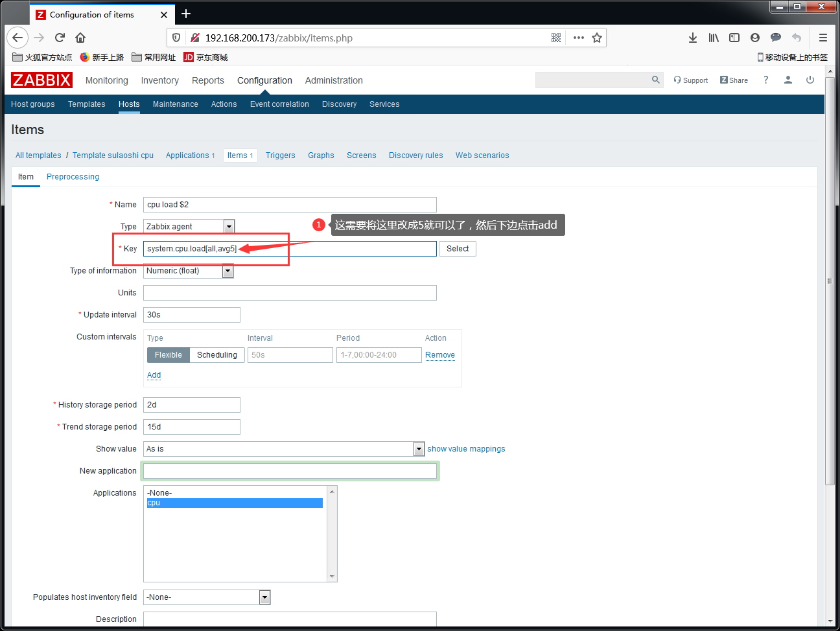Open the Monitoring menu
The image size is (840, 631).
coord(107,80)
